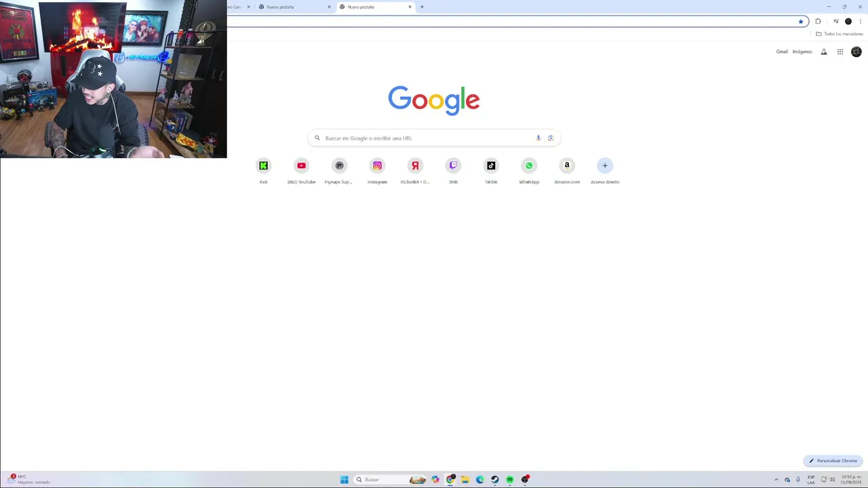Viewport: 868px width, 488px height.
Task: Open a new tab with plus button
Action: click(x=422, y=7)
